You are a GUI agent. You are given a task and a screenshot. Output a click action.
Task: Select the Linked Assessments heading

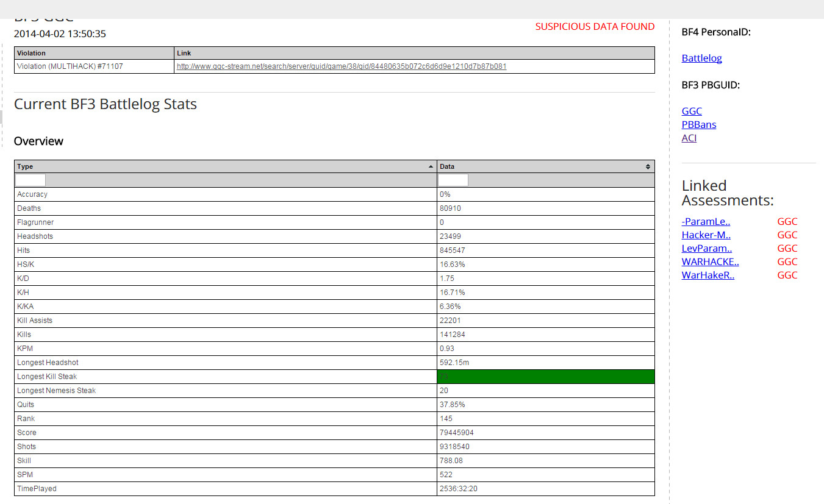pos(728,193)
